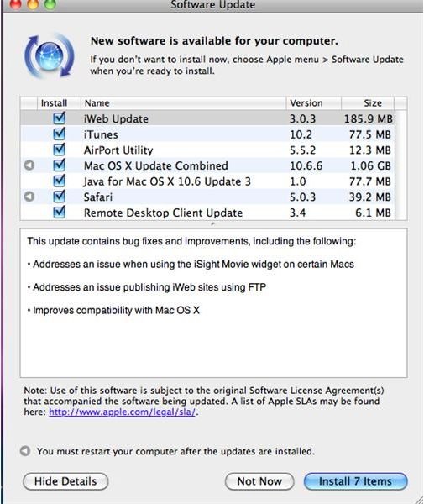Click the Not Now button
The image size is (424, 504).
[x=259, y=481]
